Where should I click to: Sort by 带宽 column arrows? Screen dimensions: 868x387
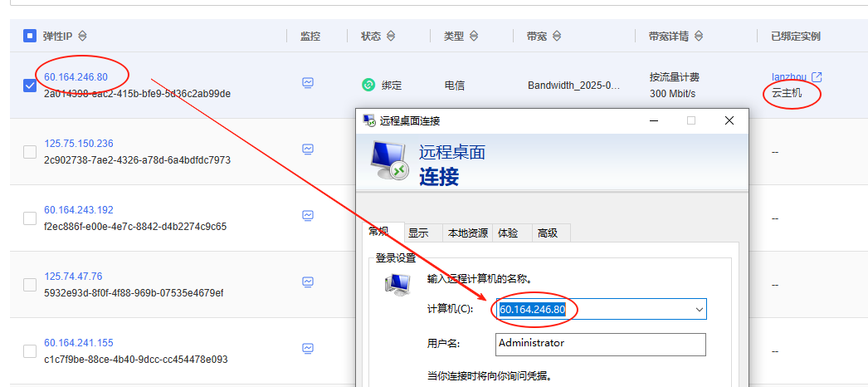(x=557, y=36)
